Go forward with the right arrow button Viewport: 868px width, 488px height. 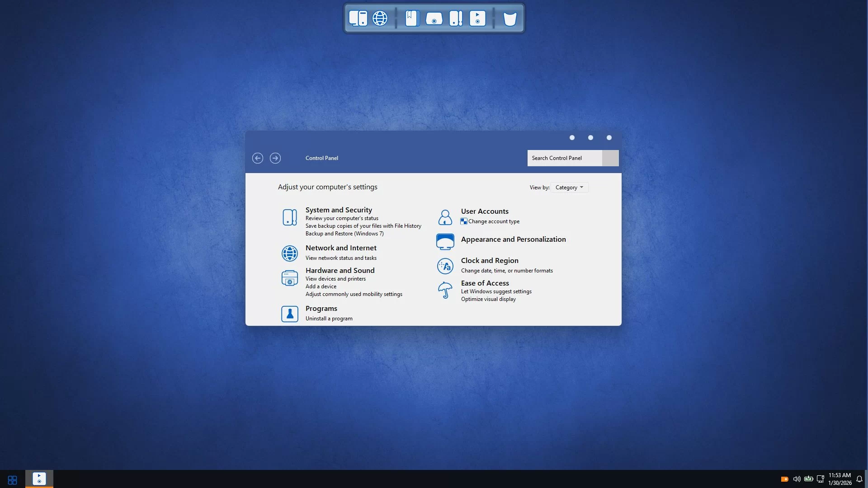tap(275, 158)
